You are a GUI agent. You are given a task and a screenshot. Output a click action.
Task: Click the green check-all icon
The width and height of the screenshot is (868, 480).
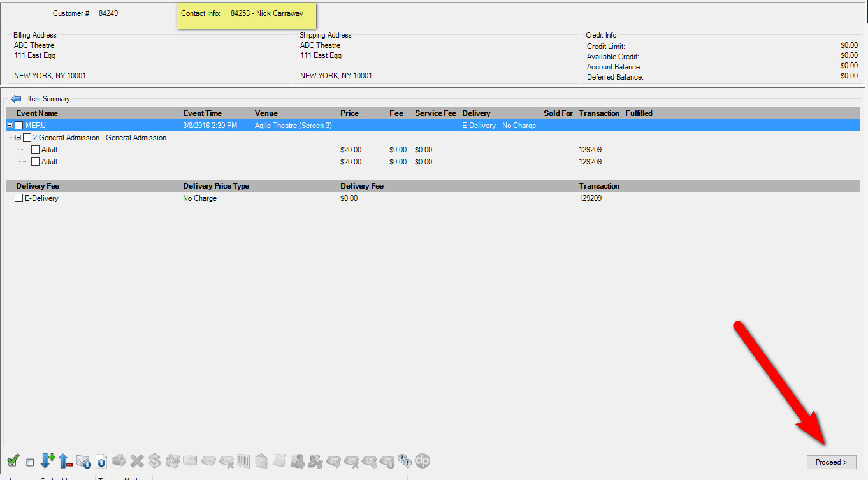(13, 460)
